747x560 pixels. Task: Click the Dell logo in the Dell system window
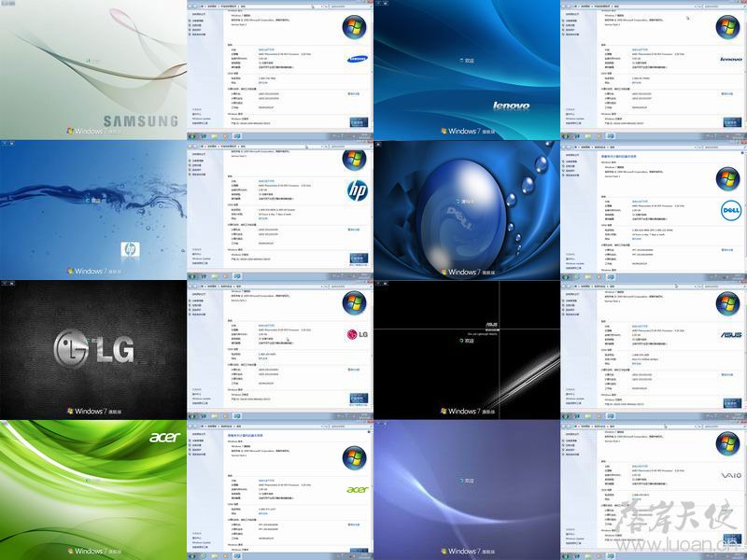click(x=731, y=210)
